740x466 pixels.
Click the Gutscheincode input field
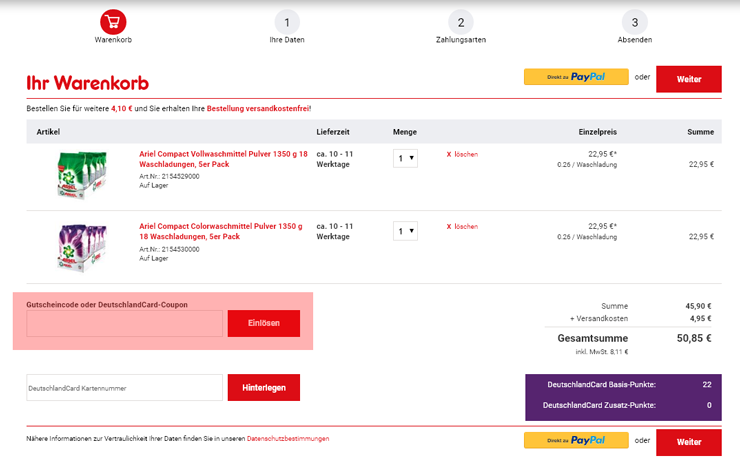pyautogui.click(x=125, y=323)
